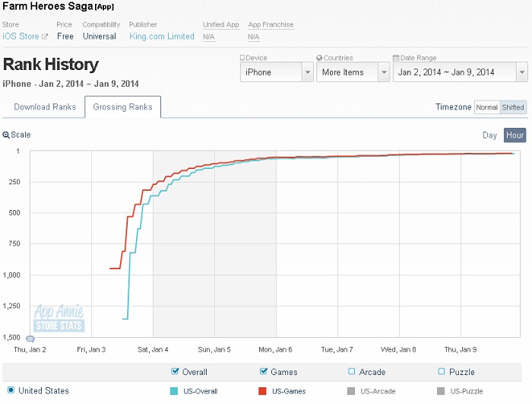Image resolution: width=532 pixels, height=404 pixels.
Task: Select the United States radio button
Action: point(11,390)
